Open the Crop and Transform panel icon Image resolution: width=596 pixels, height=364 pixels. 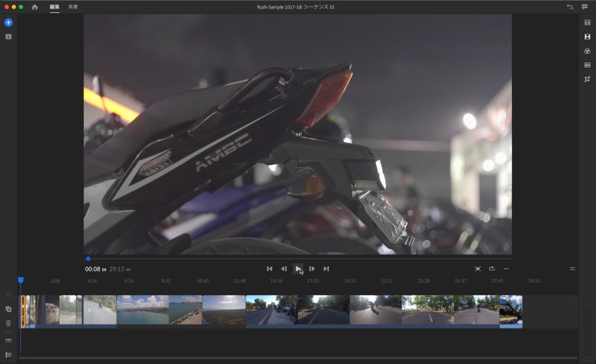click(x=587, y=79)
